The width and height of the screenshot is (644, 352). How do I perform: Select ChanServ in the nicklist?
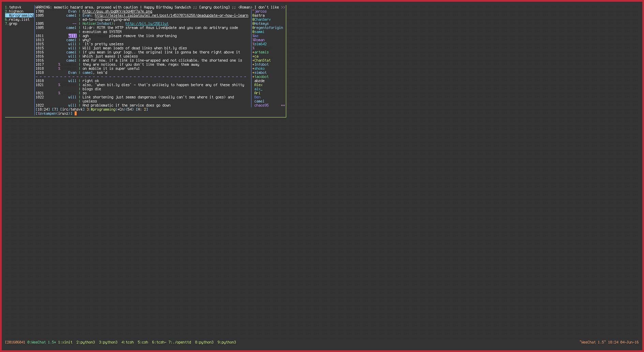tap(262, 19)
